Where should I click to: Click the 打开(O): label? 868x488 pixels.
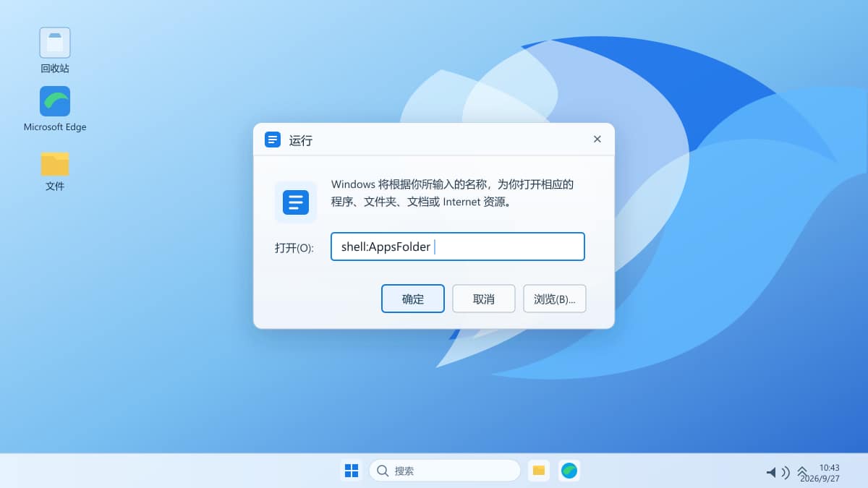[x=294, y=248]
